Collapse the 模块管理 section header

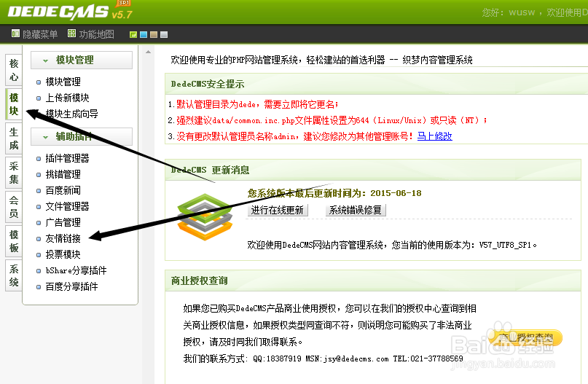point(82,60)
